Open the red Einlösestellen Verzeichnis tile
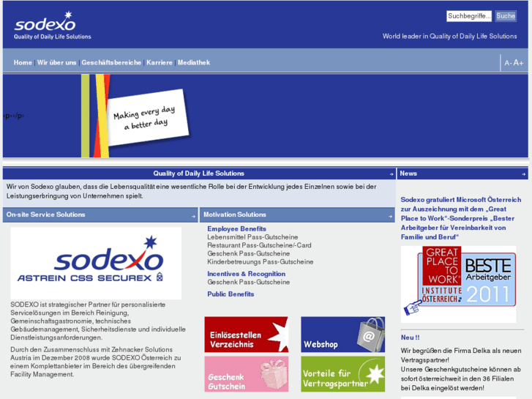This screenshot has width=532, height=399. coord(247,335)
